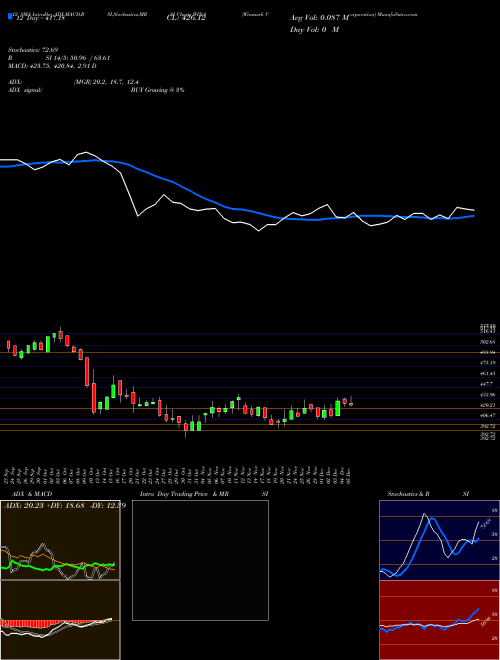500x660 pixels.
Task: Click the 406.47 price axis label
Action: 487,415
